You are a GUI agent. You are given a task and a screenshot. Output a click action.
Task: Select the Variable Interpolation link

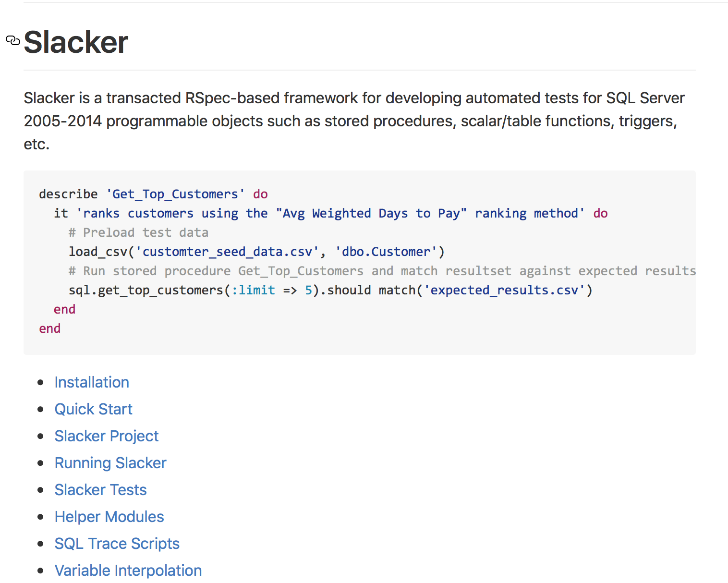coord(128,571)
